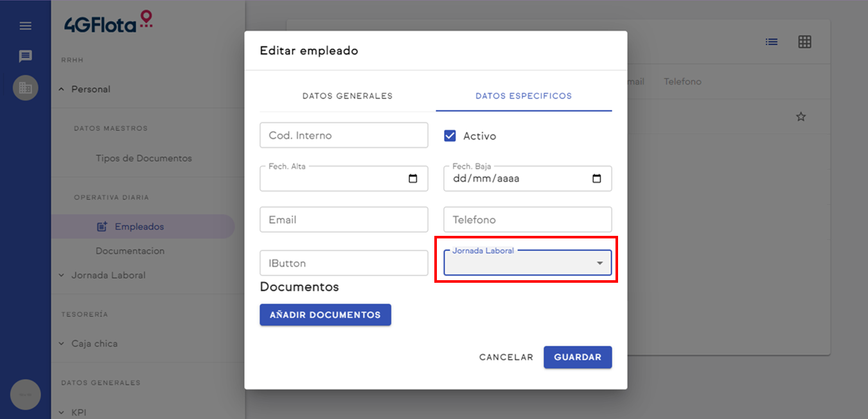The image size is (868, 419).
Task: Expand the Caja chica section
Action: click(94, 344)
